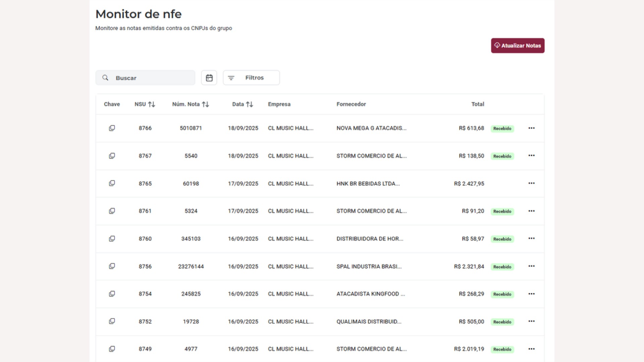Viewport: 644px width, 362px height.
Task: Open the row for ATACADISTA KINGFOOD
Action: point(320,294)
